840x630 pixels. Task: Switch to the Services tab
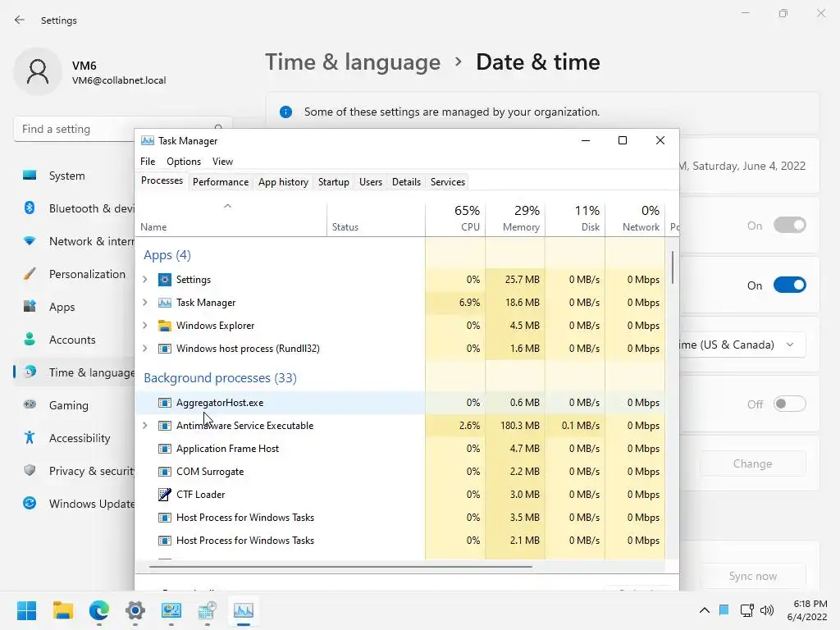click(x=448, y=182)
